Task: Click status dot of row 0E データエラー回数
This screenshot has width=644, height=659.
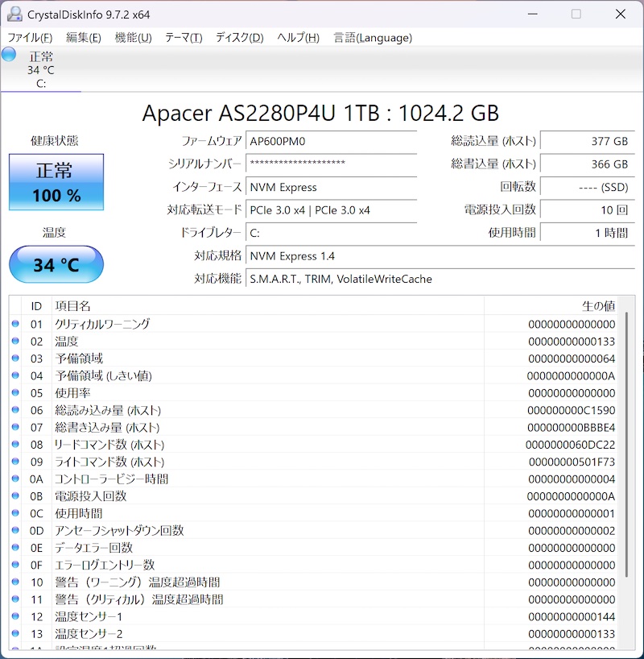Action: pos(15,548)
